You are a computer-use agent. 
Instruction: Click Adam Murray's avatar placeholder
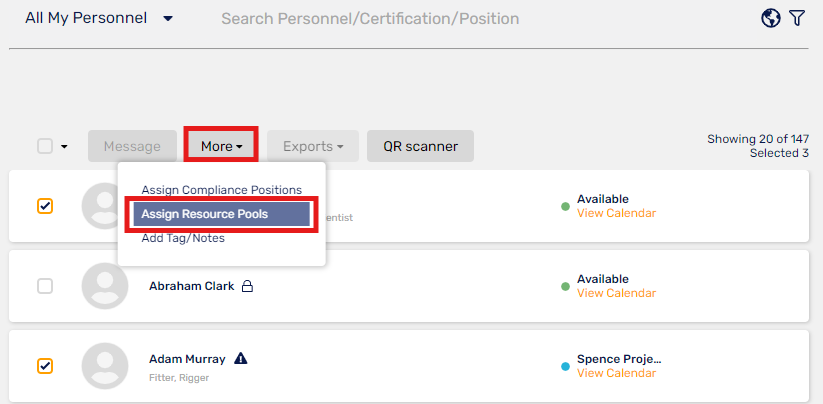(105, 366)
